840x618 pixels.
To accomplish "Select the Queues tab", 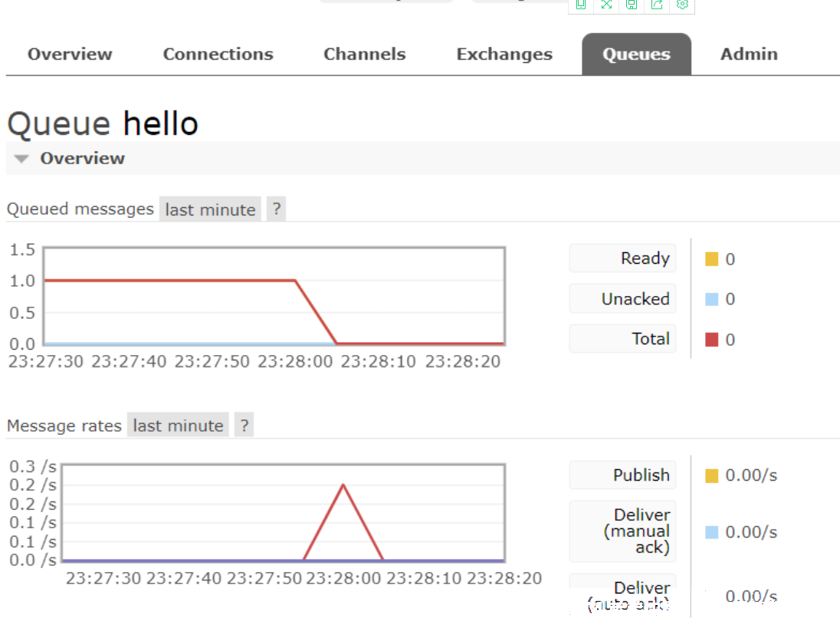I will (x=636, y=54).
